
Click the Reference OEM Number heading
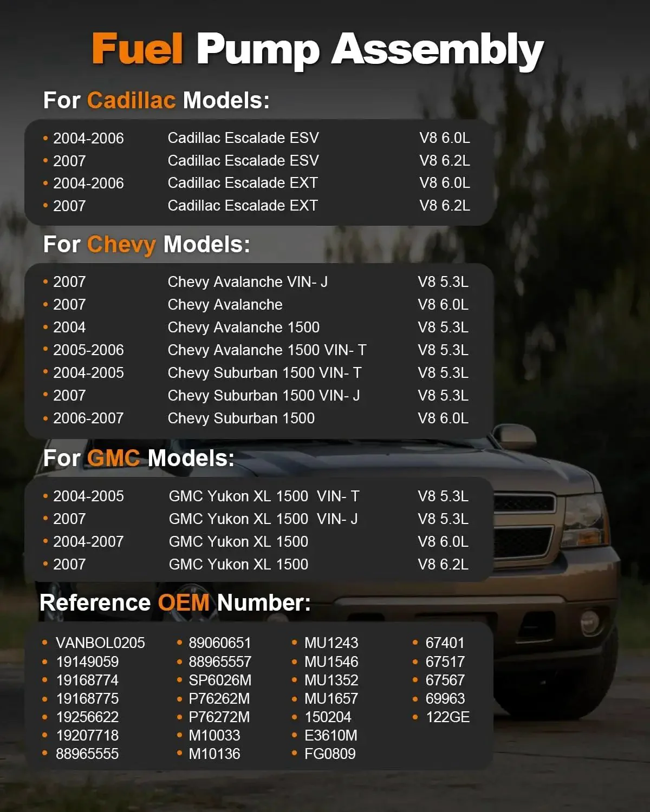pyautogui.click(x=175, y=603)
